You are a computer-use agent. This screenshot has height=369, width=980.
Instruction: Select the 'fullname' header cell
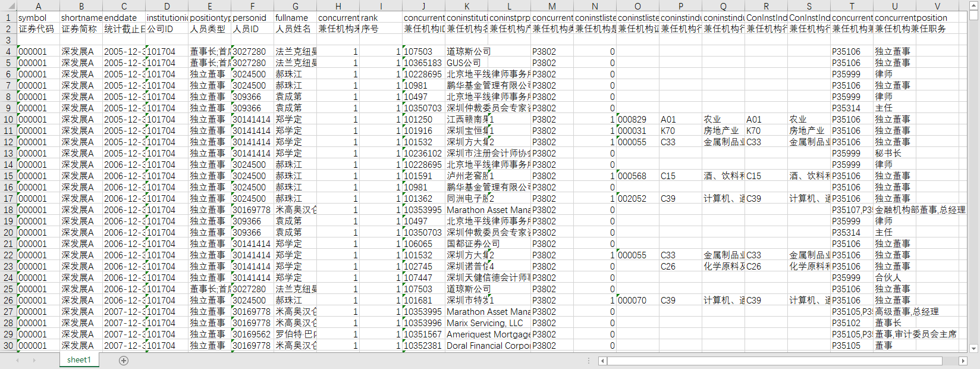[296, 18]
